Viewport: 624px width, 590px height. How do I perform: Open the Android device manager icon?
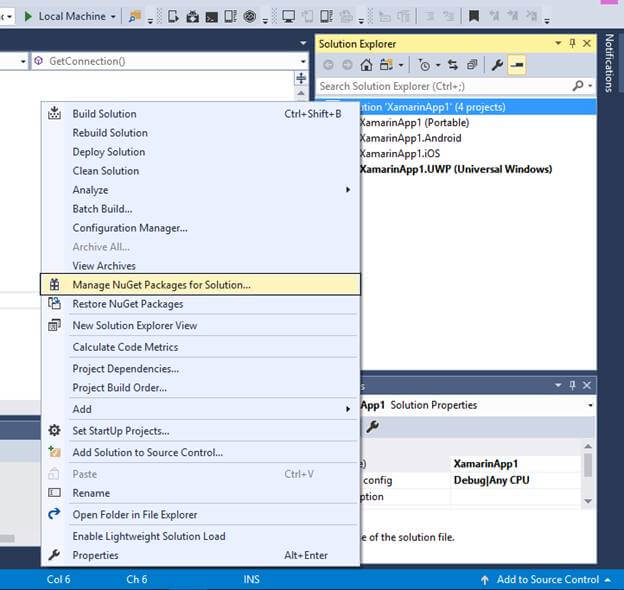(173, 16)
